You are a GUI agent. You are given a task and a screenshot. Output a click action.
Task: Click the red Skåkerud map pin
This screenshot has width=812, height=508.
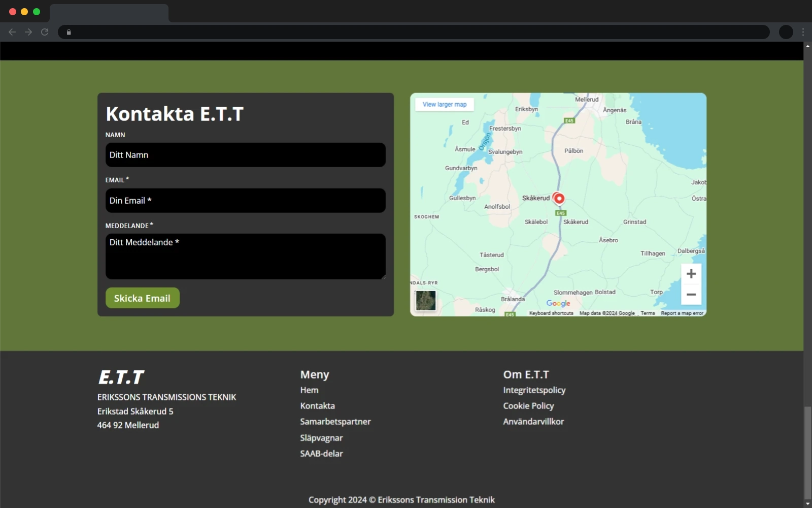(559, 198)
